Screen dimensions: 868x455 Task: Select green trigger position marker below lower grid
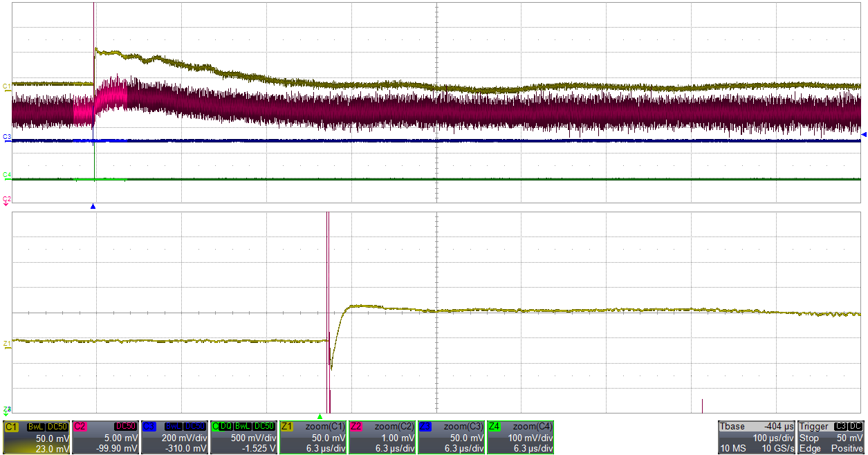pos(320,416)
